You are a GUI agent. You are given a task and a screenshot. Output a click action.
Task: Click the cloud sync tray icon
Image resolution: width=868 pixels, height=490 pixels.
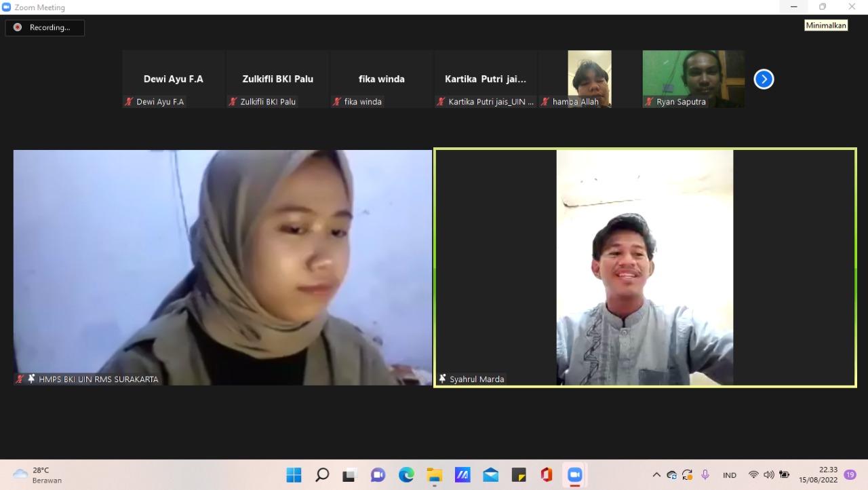(x=672, y=475)
